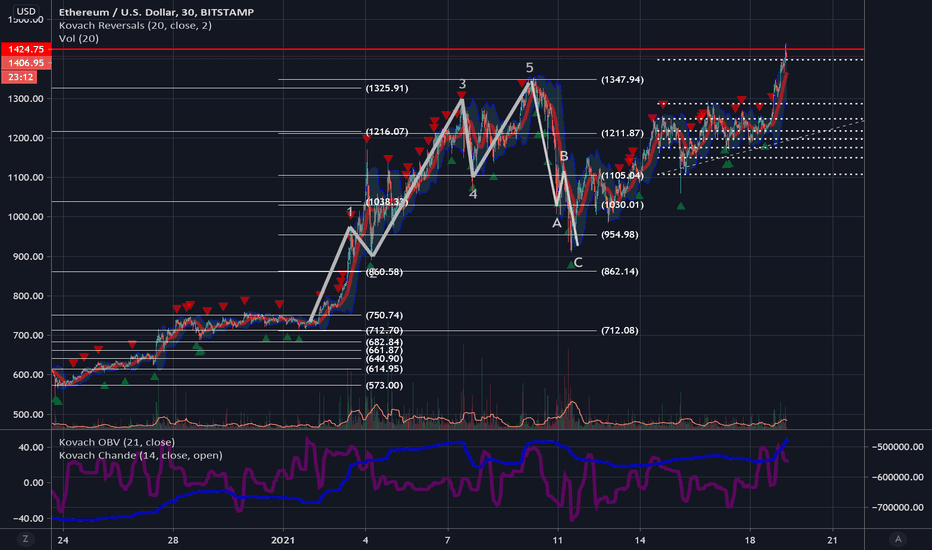Click the (614.95) Fibonacci level label
The width and height of the screenshot is (932, 550).
(384, 369)
